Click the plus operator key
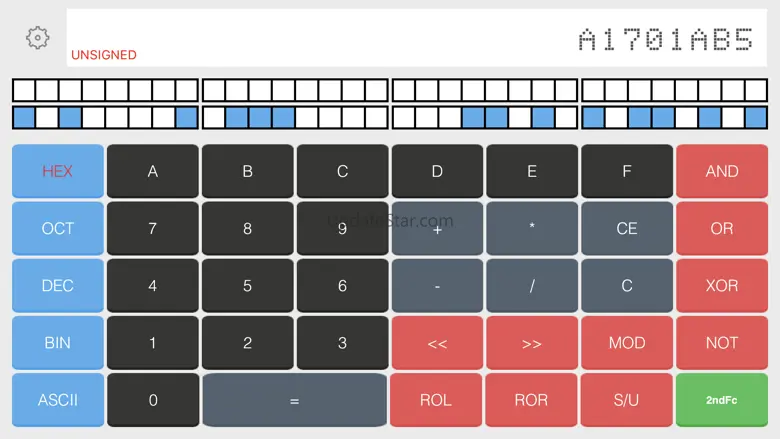Screen dimensions: 780x439 437,229
